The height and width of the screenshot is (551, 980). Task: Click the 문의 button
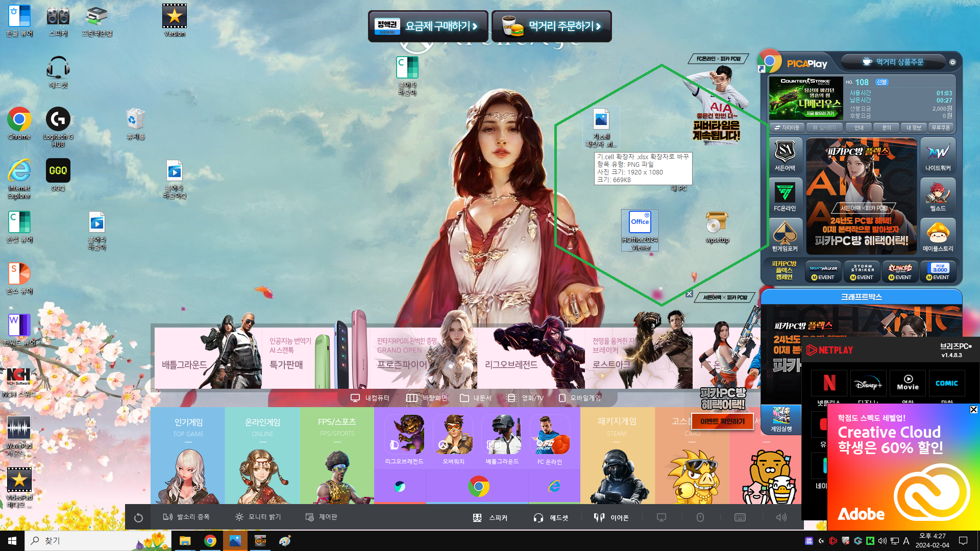[887, 128]
